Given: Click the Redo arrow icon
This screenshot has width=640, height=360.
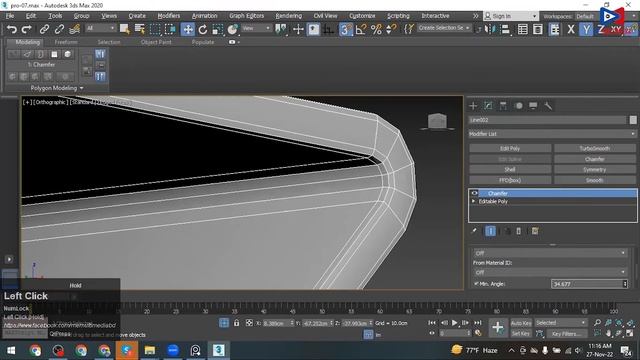Looking at the screenshot, I should pyautogui.click(x=27, y=29).
